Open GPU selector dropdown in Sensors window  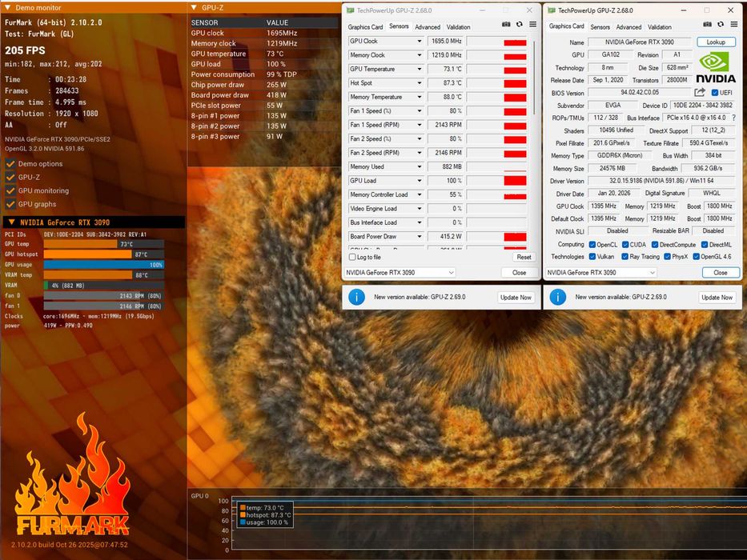pos(400,272)
